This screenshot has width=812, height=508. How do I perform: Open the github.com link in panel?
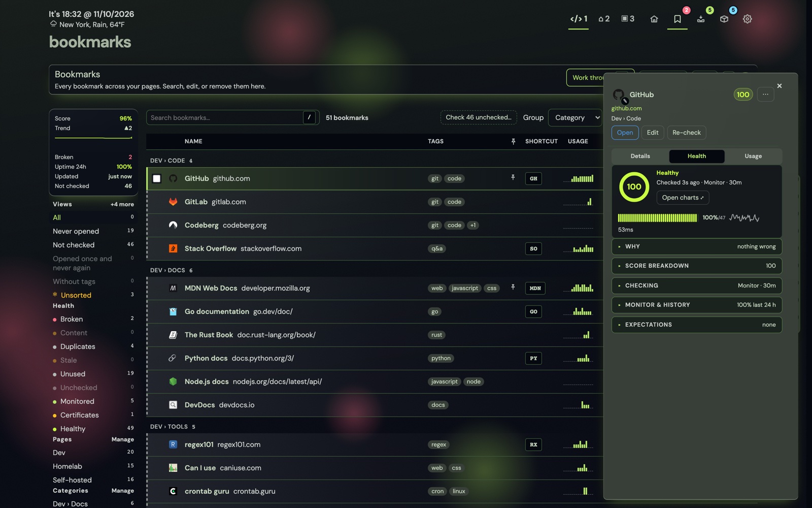coord(626,108)
